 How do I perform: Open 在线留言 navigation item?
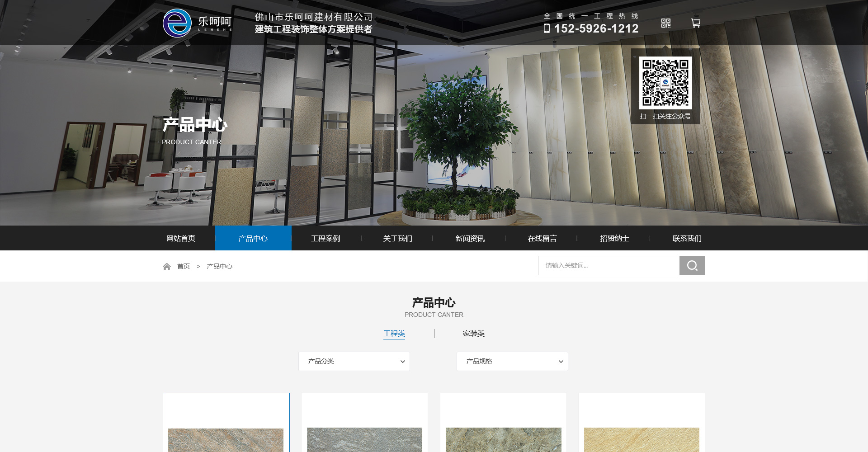(542, 238)
